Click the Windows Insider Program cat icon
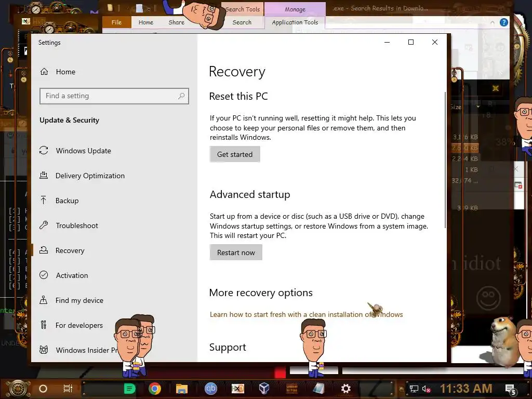This screenshot has width=532, height=399. pyautogui.click(x=44, y=350)
